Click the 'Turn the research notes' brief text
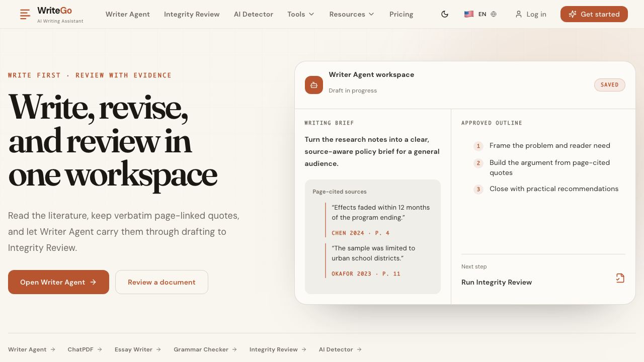 pos(372,151)
